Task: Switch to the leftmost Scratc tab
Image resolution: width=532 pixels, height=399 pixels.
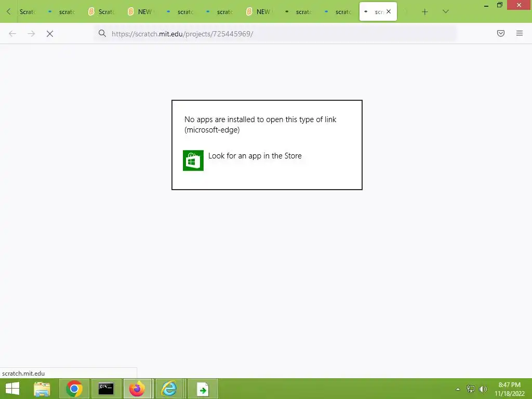Action: 27,12
